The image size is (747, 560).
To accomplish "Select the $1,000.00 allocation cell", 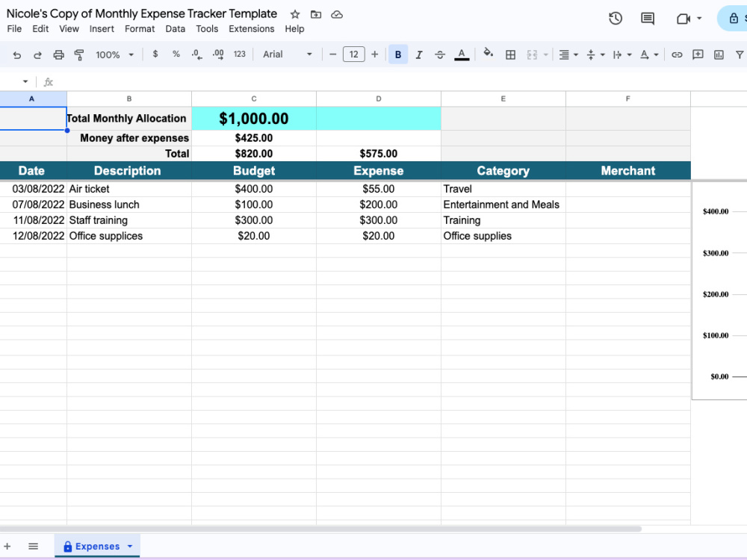I will click(254, 119).
